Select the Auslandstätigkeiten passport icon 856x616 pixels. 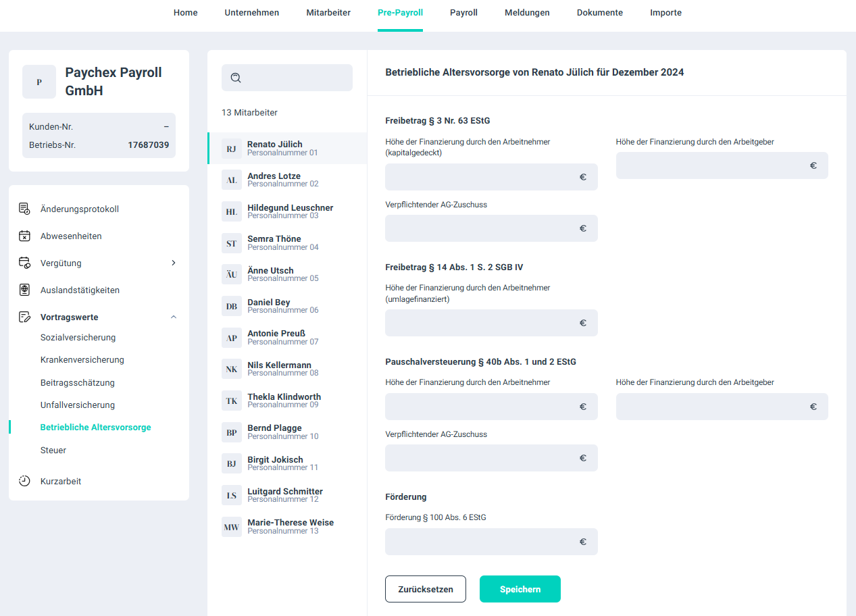click(24, 290)
